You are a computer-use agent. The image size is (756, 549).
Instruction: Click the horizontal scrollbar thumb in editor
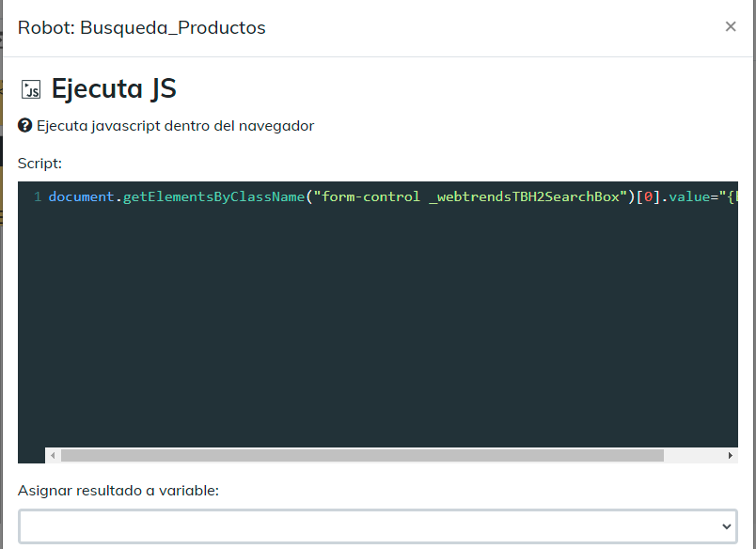click(x=362, y=456)
